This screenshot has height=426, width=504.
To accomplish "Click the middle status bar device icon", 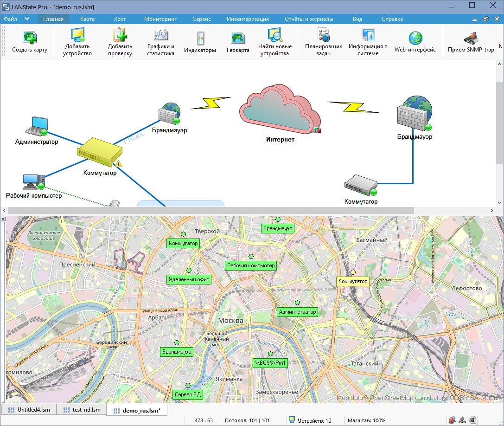I will (x=462, y=420).
